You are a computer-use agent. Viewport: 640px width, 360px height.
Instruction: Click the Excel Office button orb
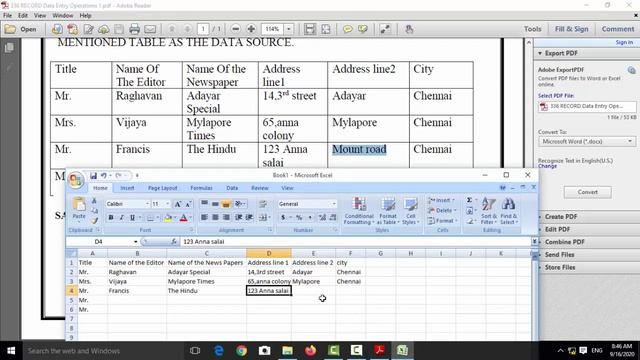[76, 180]
